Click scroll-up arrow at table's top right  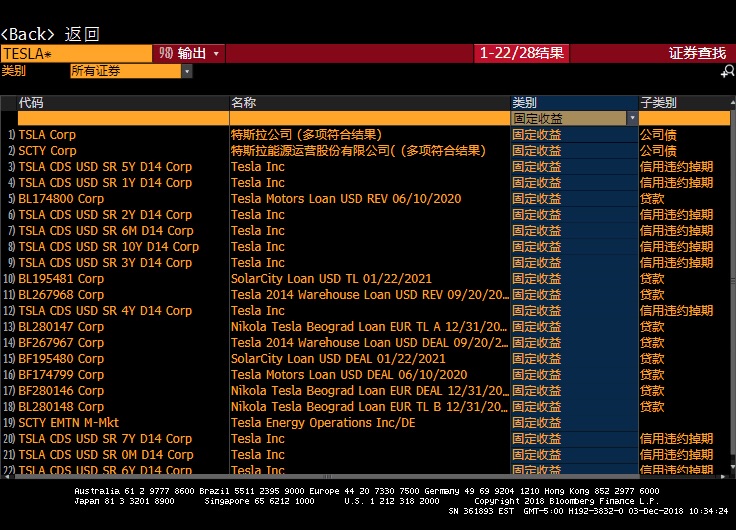point(733,101)
